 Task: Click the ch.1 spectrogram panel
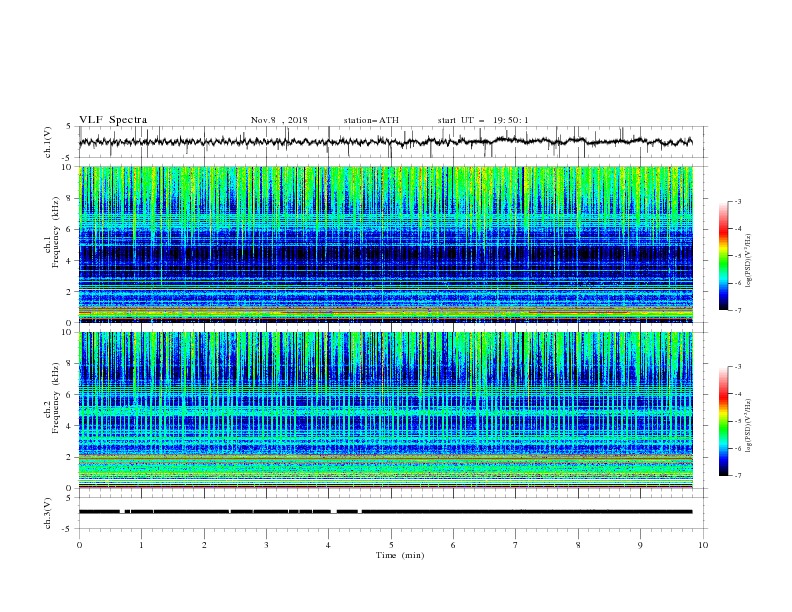click(x=385, y=244)
